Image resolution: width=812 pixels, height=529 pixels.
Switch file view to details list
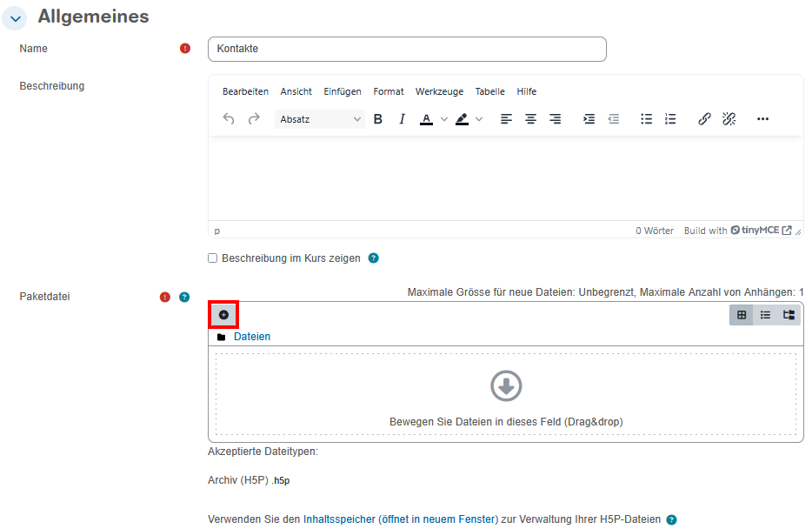[765, 315]
